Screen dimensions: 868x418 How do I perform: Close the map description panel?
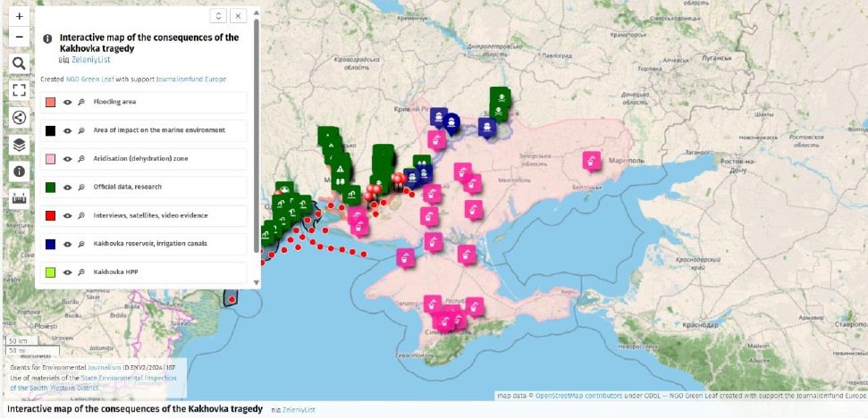238,16
